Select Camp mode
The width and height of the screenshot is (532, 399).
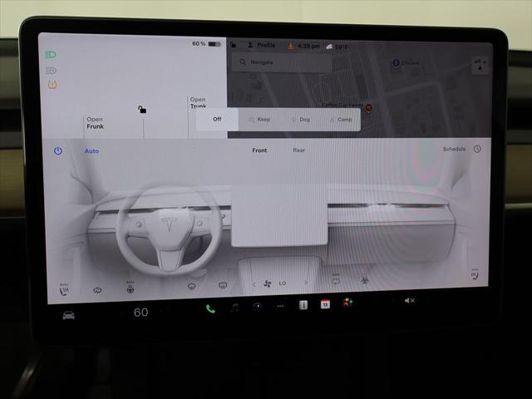tap(342, 120)
